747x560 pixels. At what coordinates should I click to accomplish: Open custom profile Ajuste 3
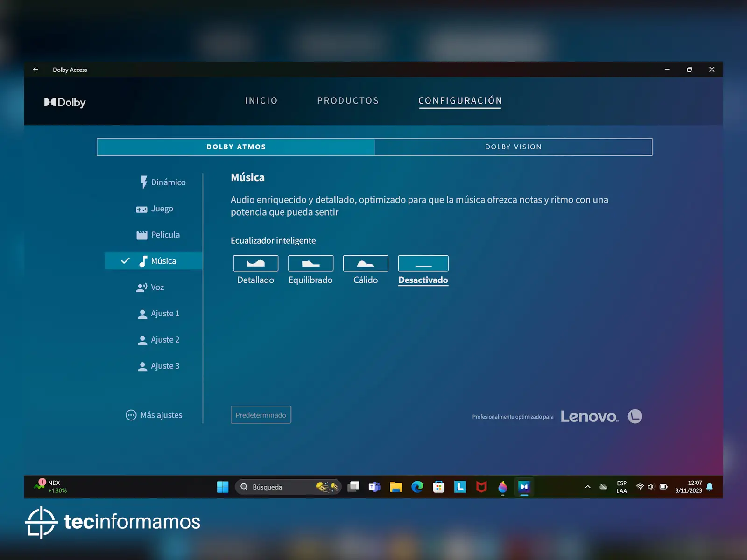[158, 366]
